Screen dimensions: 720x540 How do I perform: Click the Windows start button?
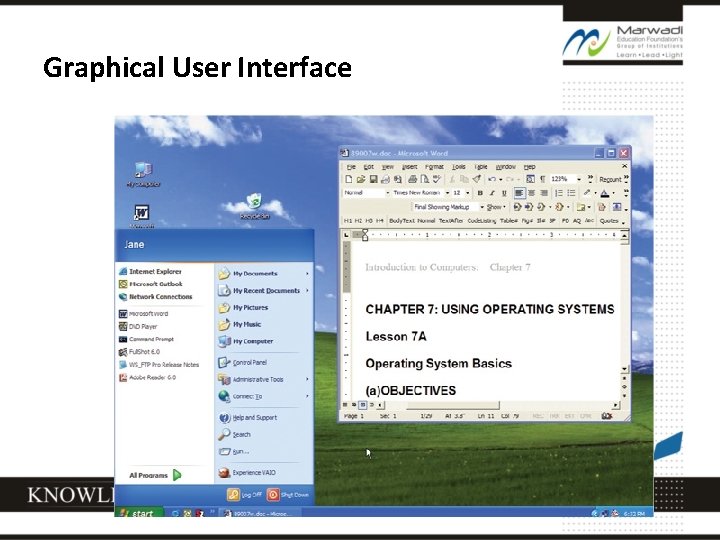tap(139, 513)
